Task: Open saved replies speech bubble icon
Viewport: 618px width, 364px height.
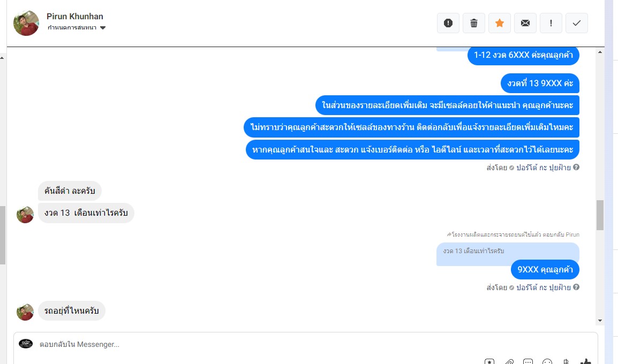Action: point(527,362)
